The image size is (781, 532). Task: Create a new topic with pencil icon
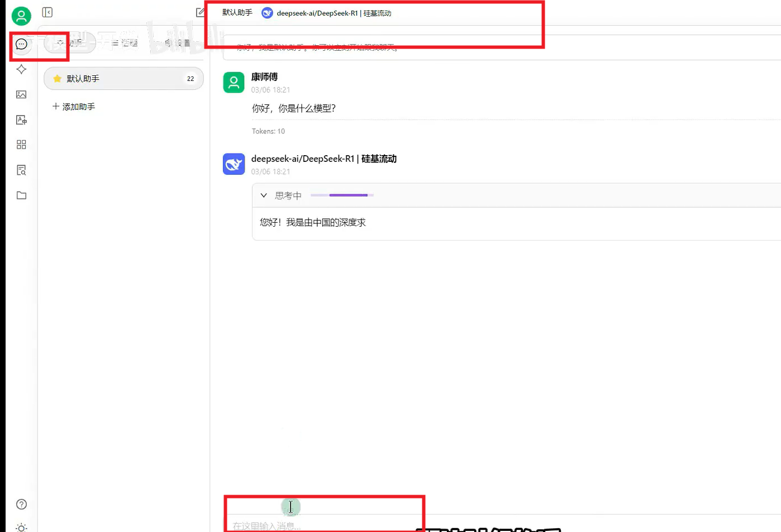[200, 12]
